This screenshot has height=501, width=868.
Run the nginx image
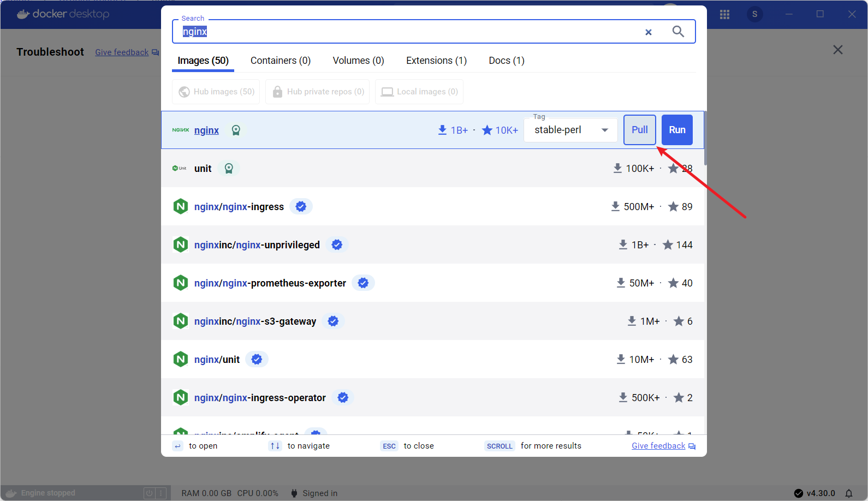[677, 130]
